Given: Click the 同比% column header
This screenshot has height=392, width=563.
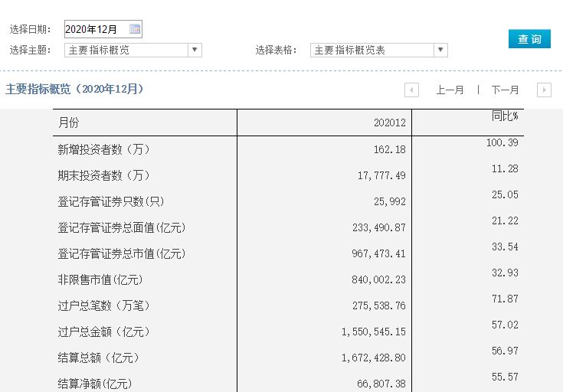Looking at the screenshot, I should 504,116.
